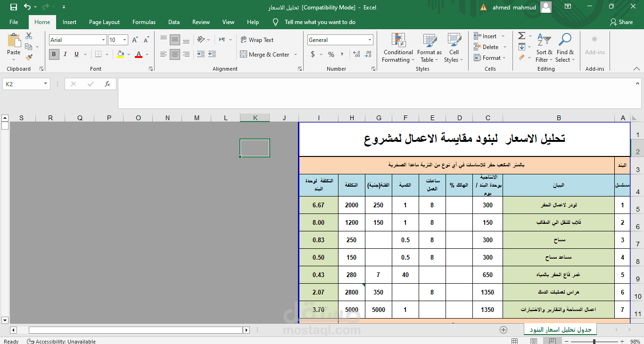Click the Clear eraser icon
The image size is (644, 344).
pos(521,57)
